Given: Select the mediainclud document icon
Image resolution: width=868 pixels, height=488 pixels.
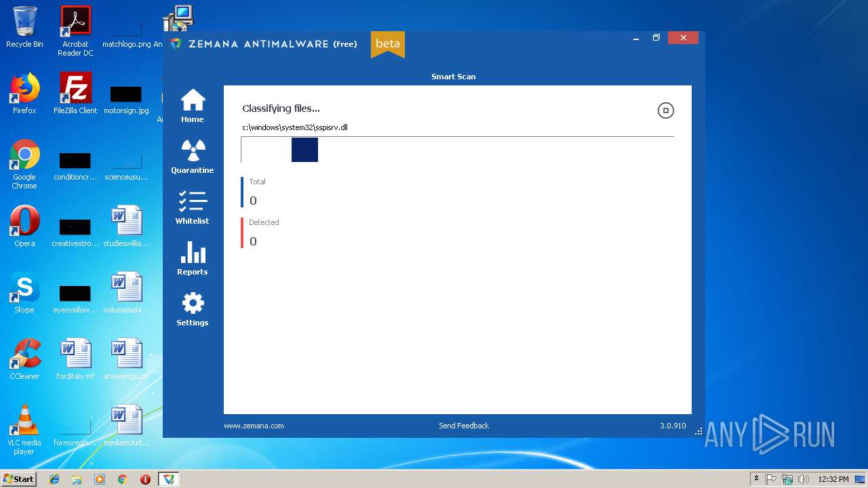Looking at the screenshot, I should [x=126, y=426].
